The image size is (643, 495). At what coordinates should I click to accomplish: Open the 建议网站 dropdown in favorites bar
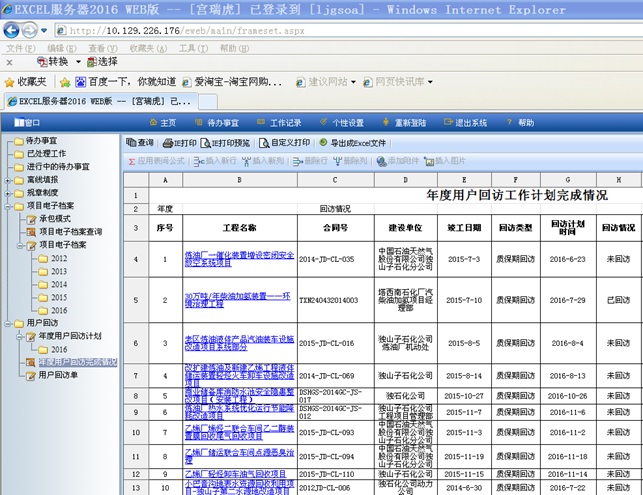(328, 82)
